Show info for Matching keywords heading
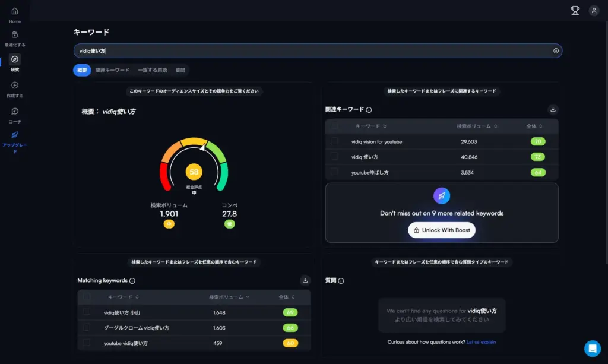 pos(132,281)
